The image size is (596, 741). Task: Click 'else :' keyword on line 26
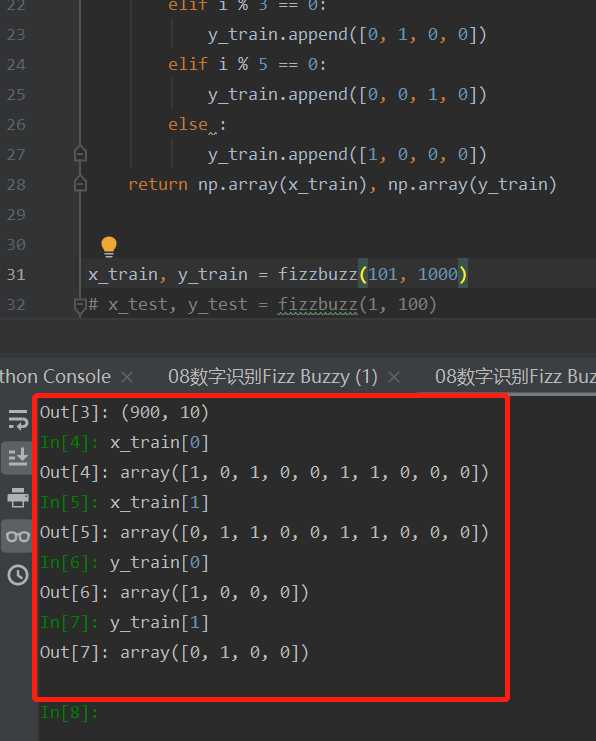click(x=197, y=125)
